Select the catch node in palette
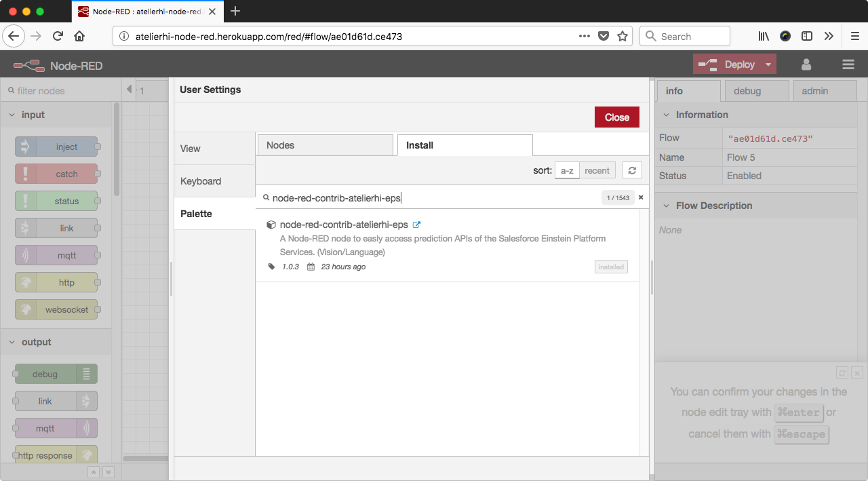This screenshot has height=481, width=868. pyautogui.click(x=58, y=174)
